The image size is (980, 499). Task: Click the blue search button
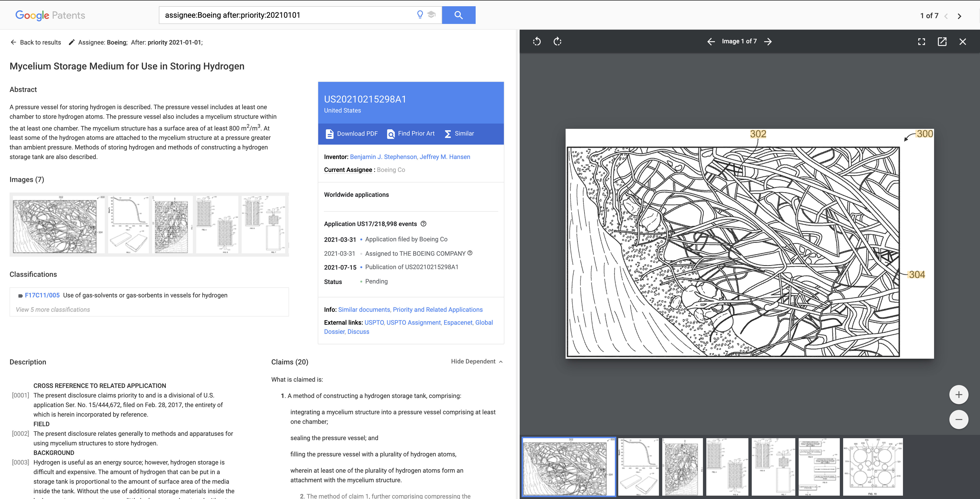(458, 15)
